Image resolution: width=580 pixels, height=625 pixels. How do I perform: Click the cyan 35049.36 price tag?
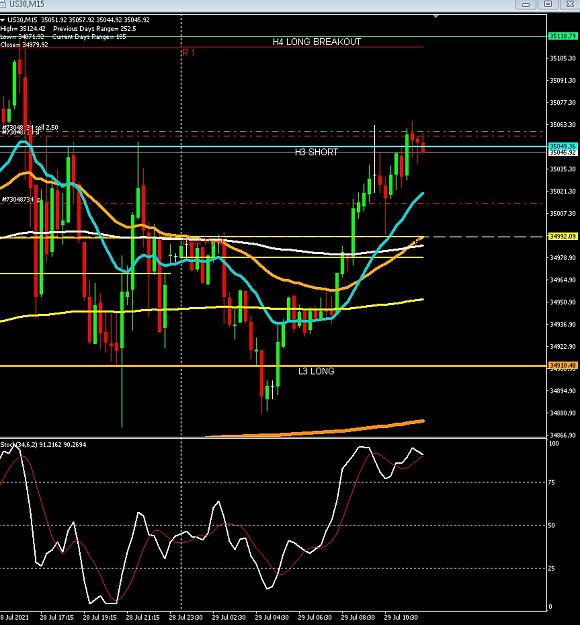pos(563,146)
